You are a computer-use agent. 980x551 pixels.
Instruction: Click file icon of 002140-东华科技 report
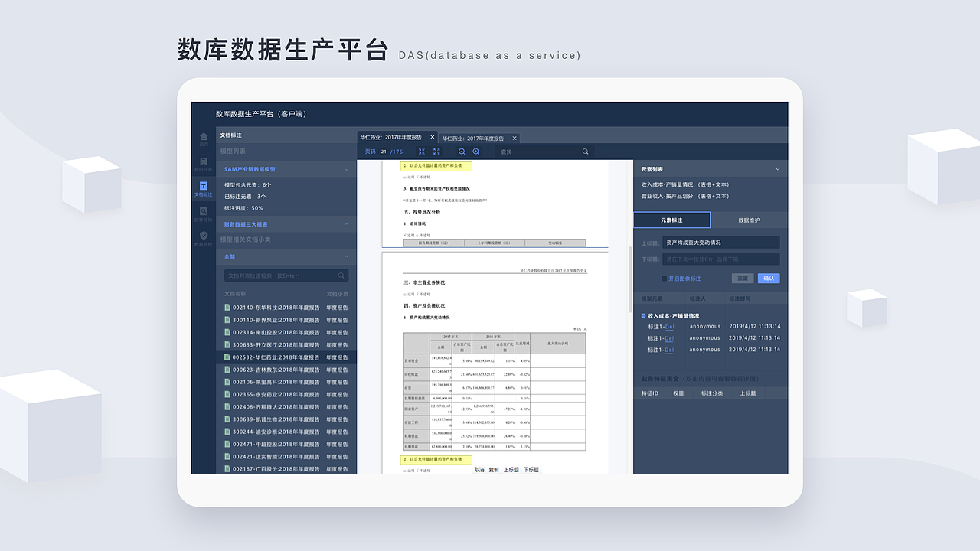pos(227,308)
